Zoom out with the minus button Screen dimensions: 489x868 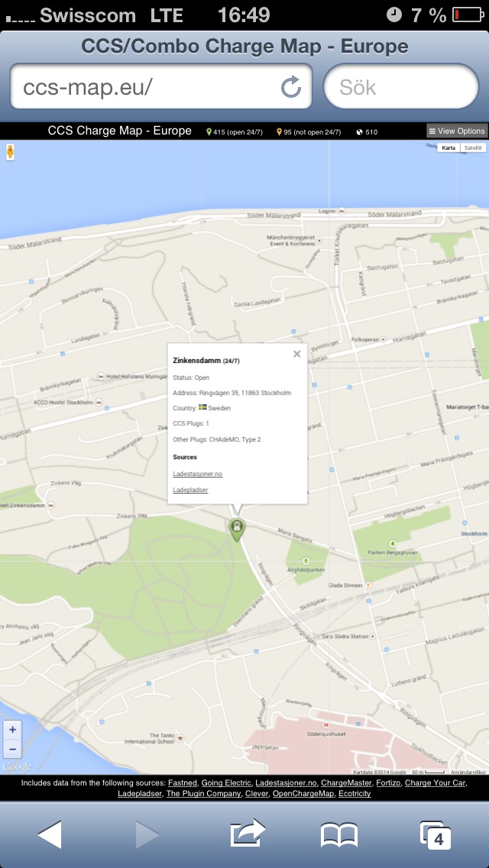point(12,749)
